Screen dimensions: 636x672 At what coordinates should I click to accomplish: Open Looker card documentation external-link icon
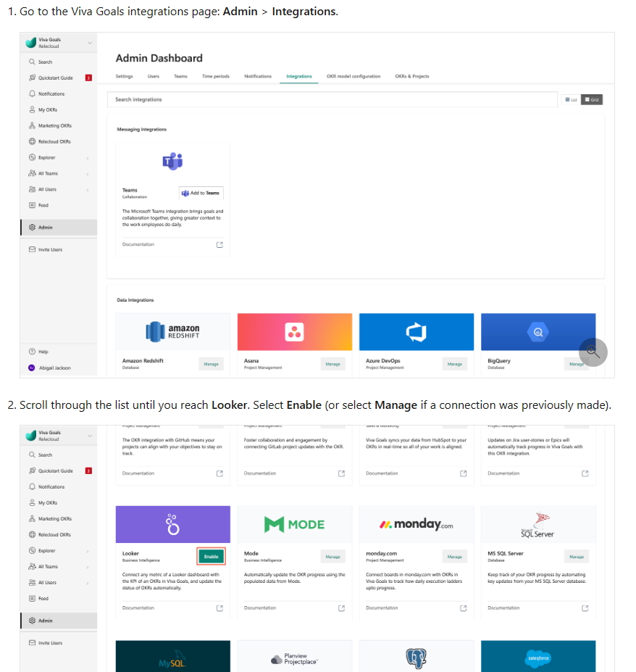[219, 608]
